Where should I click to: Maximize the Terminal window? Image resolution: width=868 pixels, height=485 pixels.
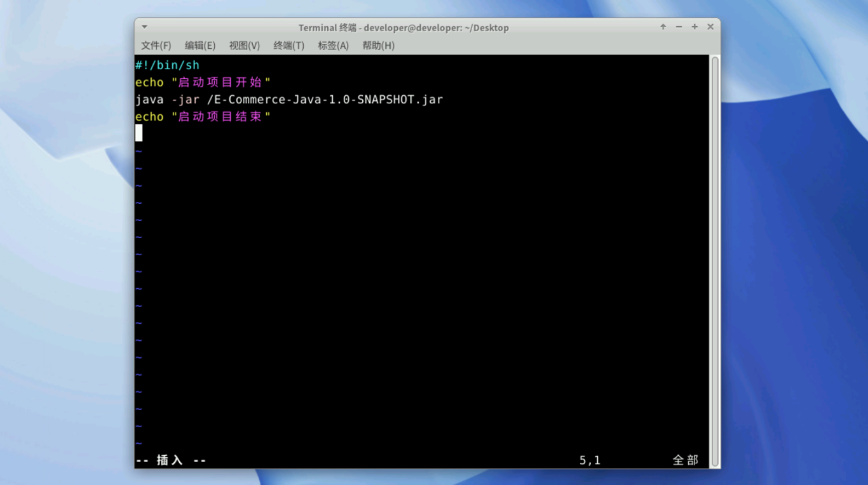pyautogui.click(x=695, y=27)
